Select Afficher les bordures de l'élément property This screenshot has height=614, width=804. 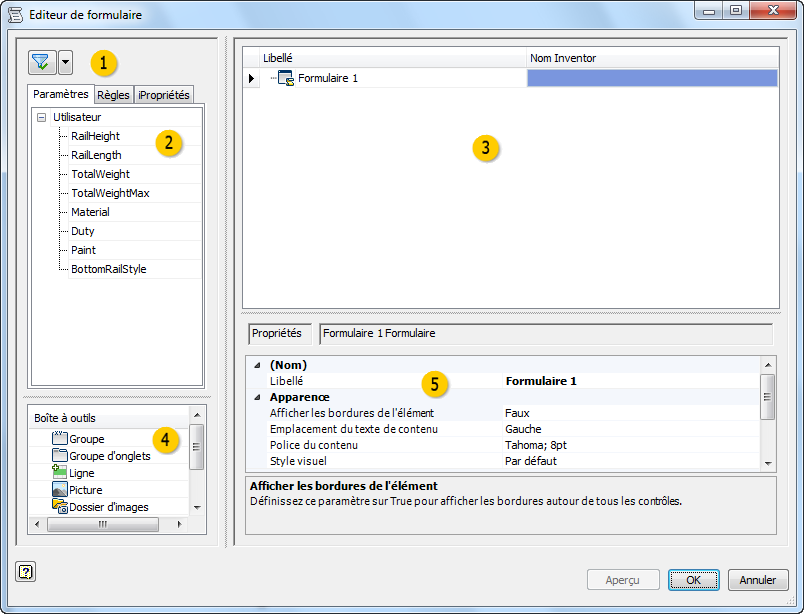pos(352,413)
